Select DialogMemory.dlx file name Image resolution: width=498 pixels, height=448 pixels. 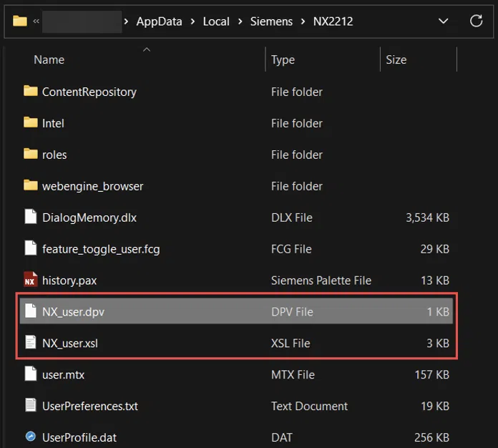[89, 218]
